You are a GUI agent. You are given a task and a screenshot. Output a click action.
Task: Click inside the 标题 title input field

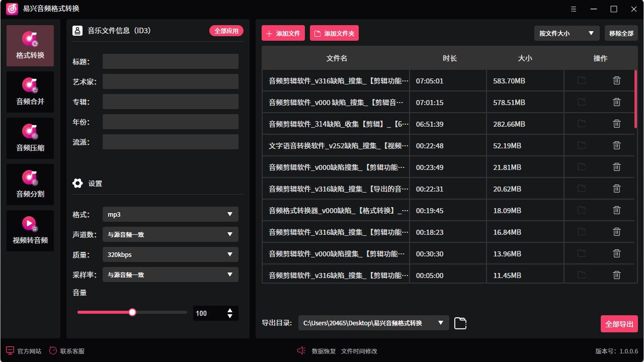[170, 61]
